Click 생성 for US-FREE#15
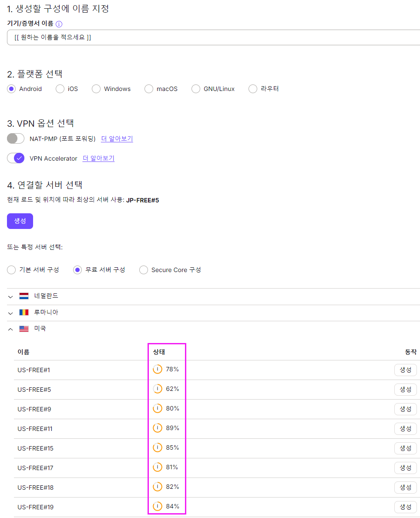Screen dimensions: 420x518 [406, 448]
